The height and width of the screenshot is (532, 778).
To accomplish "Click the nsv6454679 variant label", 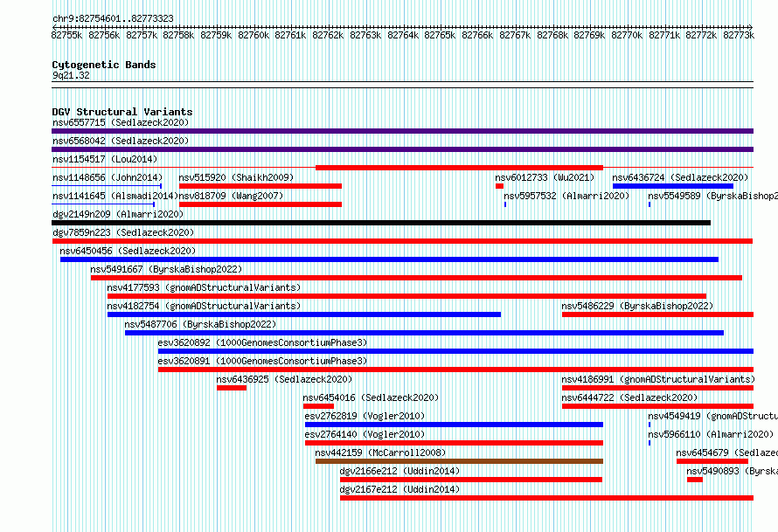I will pyautogui.click(x=727, y=453).
